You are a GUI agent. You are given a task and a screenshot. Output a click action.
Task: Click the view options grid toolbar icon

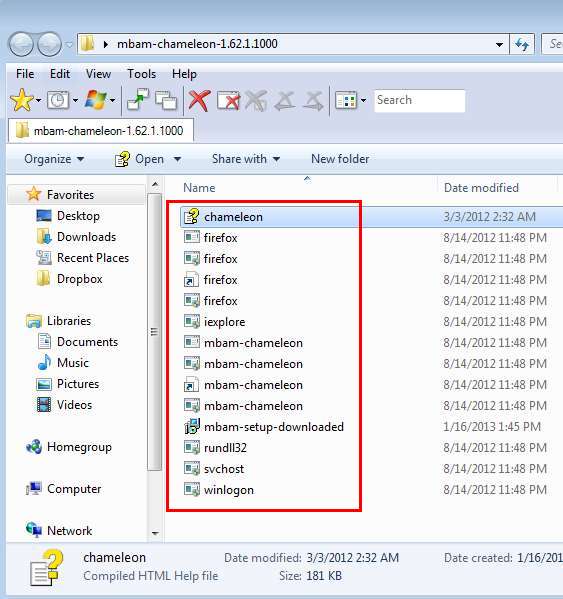tap(346, 100)
